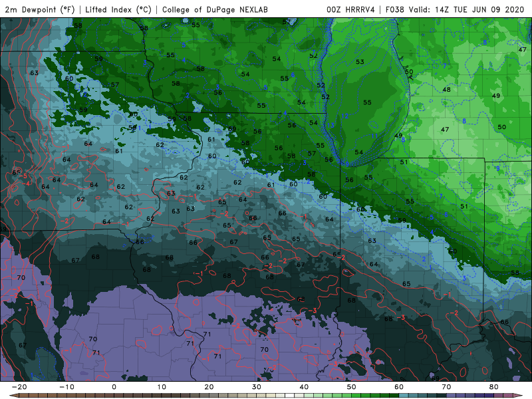Click the right end arrow of the color bar
This screenshot has width=532, height=399.
pos(519,396)
